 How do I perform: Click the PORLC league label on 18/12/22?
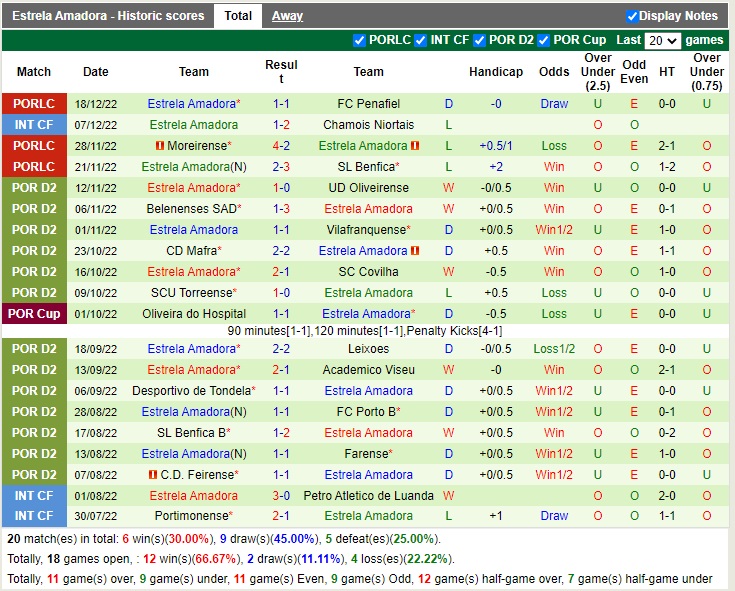pyautogui.click(x=34, y=104)
